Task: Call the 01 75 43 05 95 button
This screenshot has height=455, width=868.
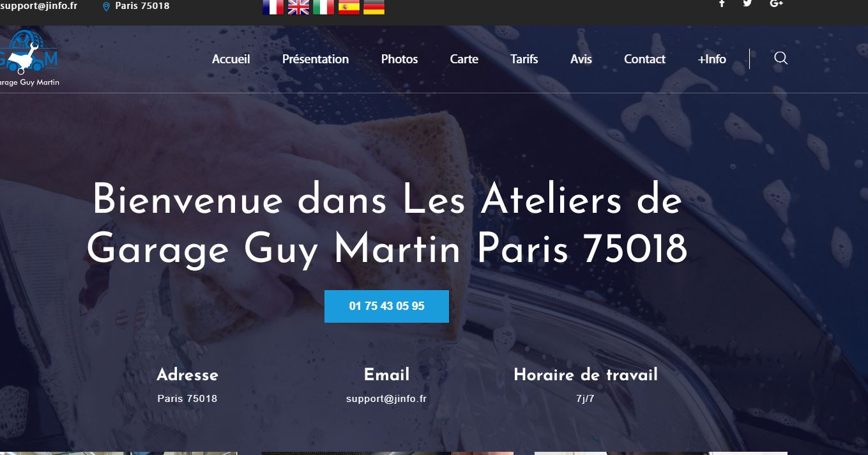Action: click(x=386, y=306)
